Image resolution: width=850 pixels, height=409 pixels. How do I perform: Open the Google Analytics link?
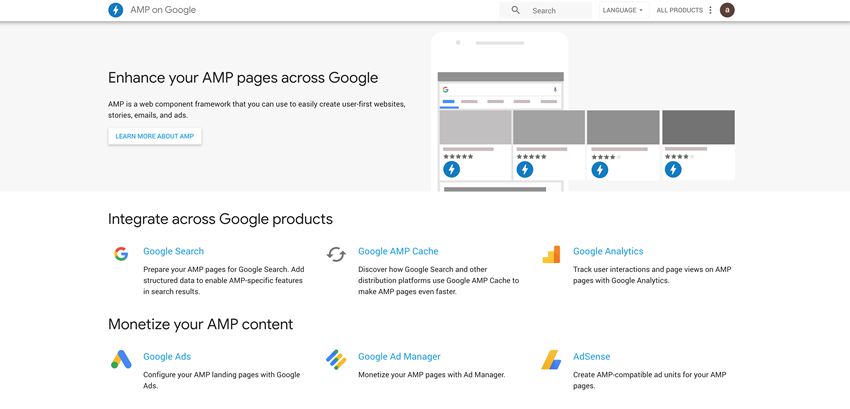[x=608, y=251]
